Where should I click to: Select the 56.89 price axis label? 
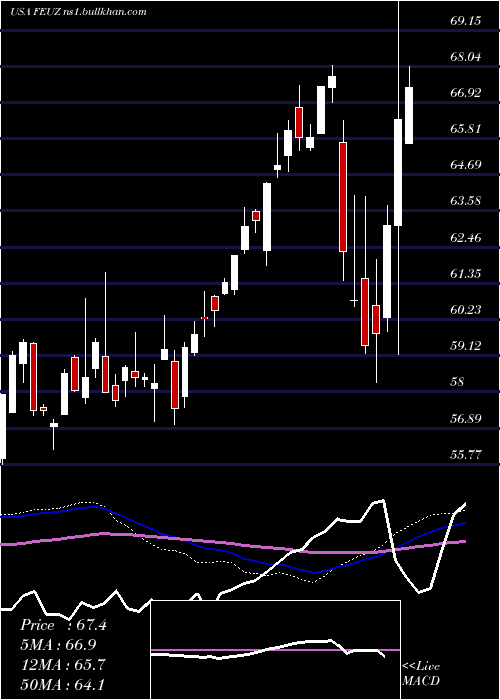[466, 418]
